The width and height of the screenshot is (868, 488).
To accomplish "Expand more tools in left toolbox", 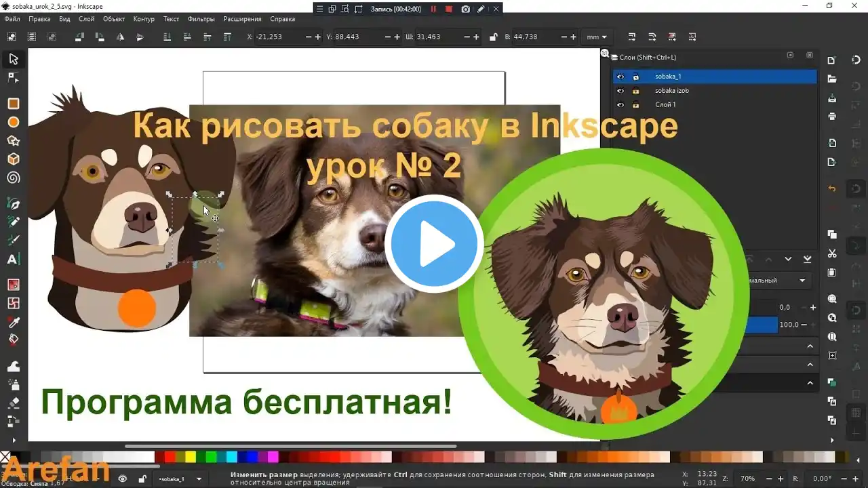I will pos(13,441).
